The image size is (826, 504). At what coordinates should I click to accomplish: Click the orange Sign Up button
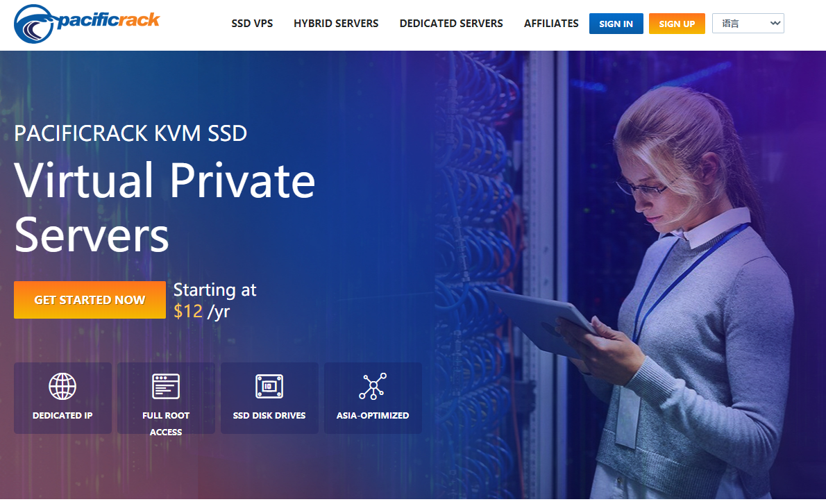677,24
